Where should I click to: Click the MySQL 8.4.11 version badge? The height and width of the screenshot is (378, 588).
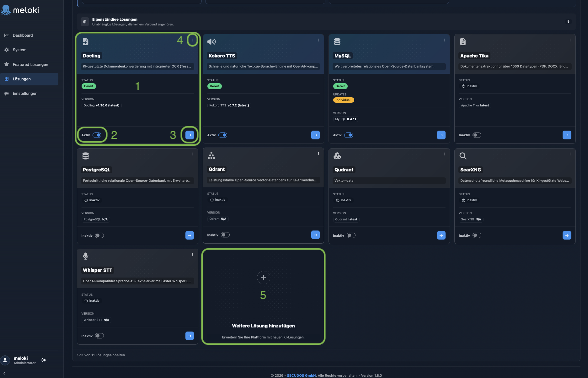[x=345, y=119]
